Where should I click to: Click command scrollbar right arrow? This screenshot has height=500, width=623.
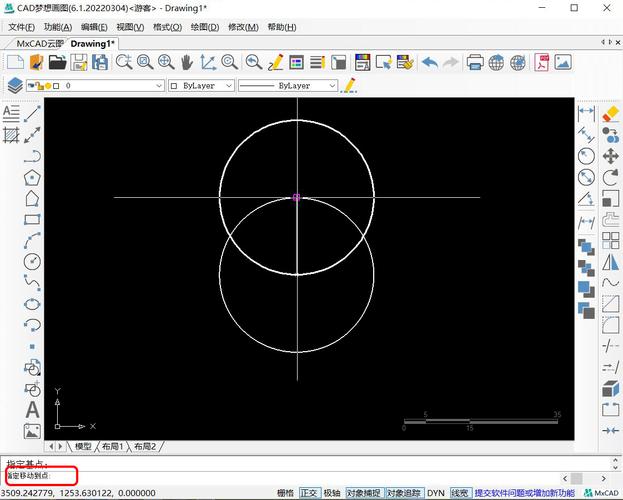604,478
